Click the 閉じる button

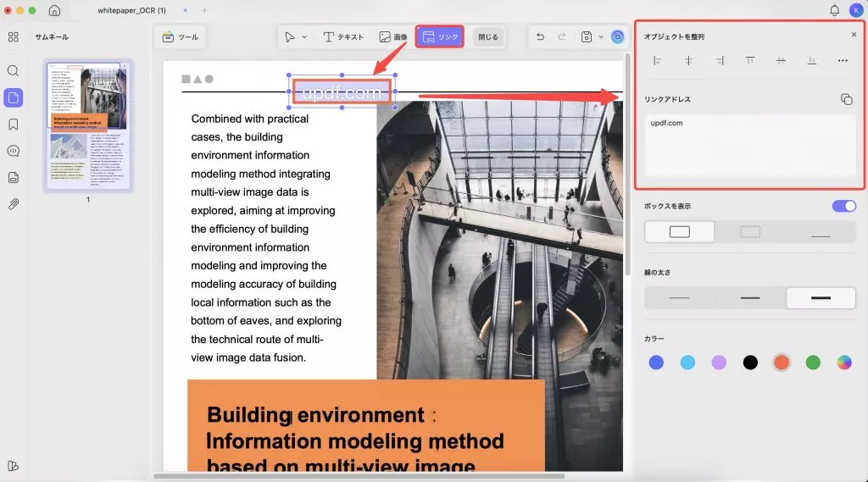[488, 37]
